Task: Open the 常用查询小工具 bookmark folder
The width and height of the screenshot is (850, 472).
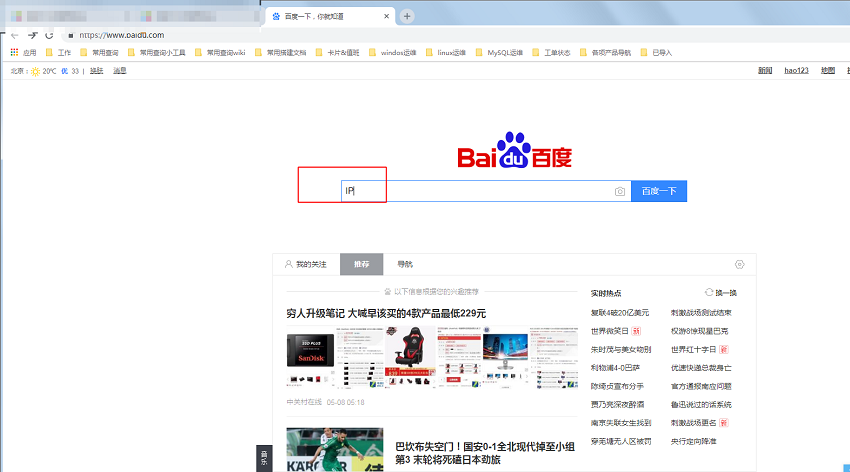Action: pyautogui.click(x=157, y=53)
